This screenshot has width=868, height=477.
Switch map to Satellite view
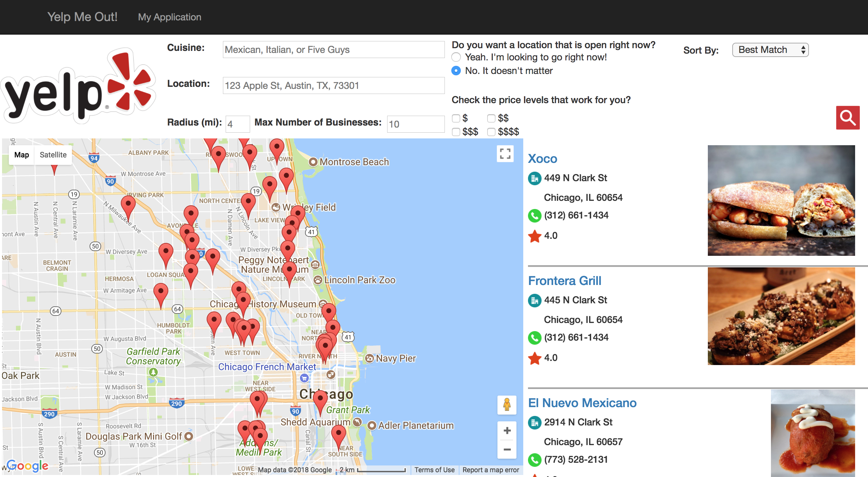click(53, 155)
